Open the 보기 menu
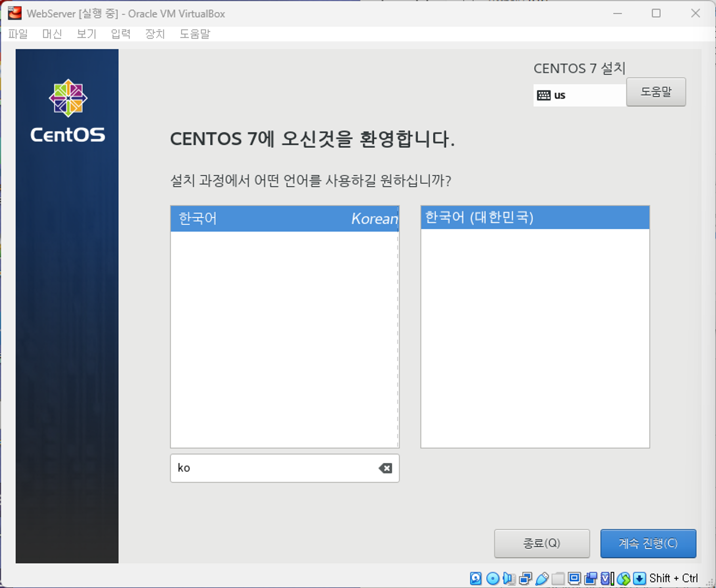Screen dimensions: 716x588 [x=87, y=34]
